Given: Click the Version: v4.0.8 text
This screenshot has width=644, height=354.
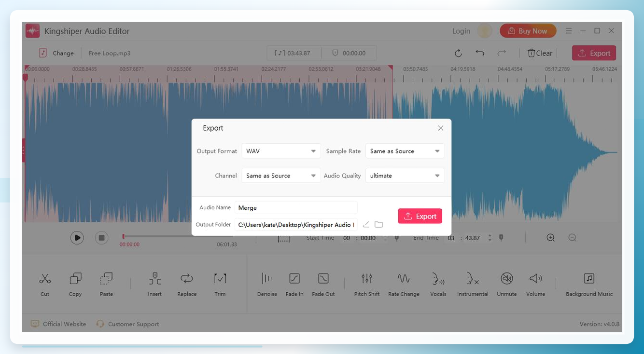Looking at the screenshot, I should pos(599,324).
